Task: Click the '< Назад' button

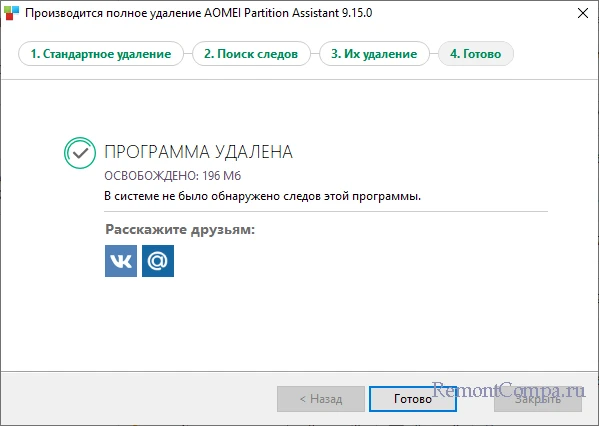Action: (321, 399)
